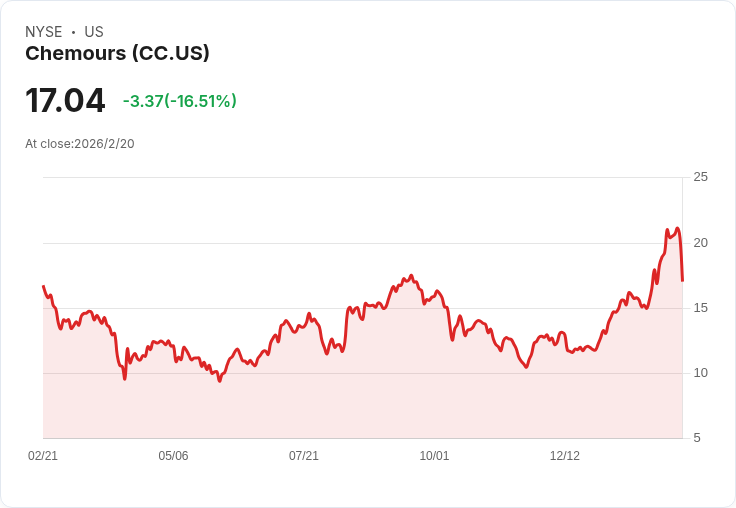Select the NYSE exchange label
736x508 pixels.
(43, 32)
